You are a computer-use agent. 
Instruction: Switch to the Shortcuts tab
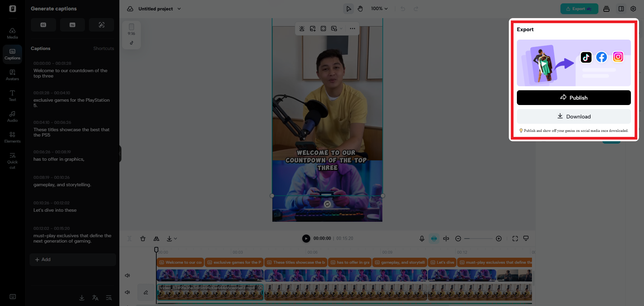coord(103,48)
